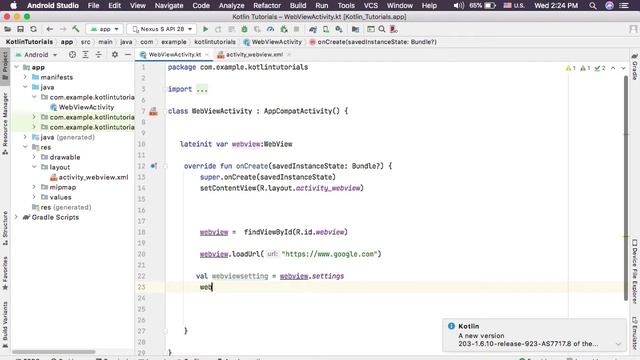Image resolution: width=640 pixels, height=360 pixels.
Task: Open the app run configuration dropdown
Action: [105, 29]
